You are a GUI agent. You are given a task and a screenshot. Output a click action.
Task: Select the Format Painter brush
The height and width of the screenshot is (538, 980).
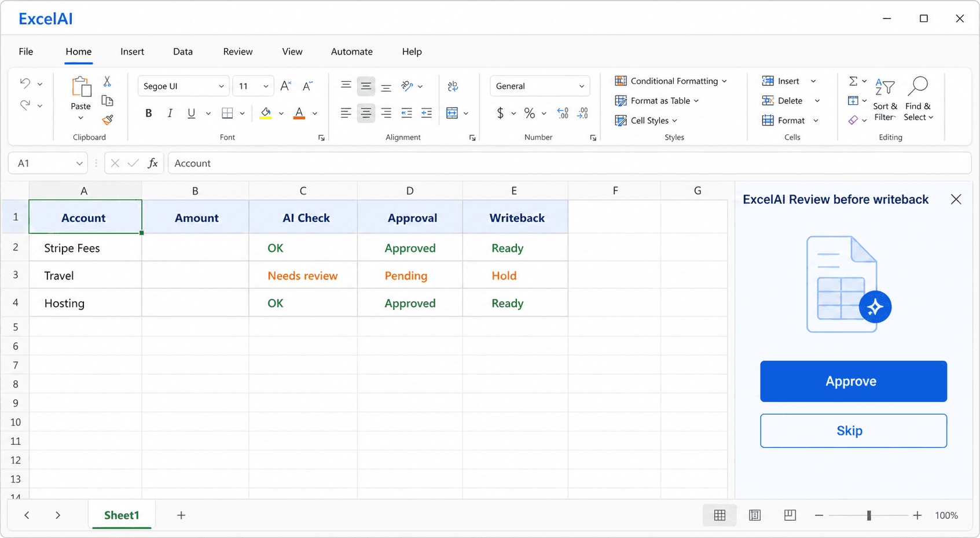pos(107,120)
